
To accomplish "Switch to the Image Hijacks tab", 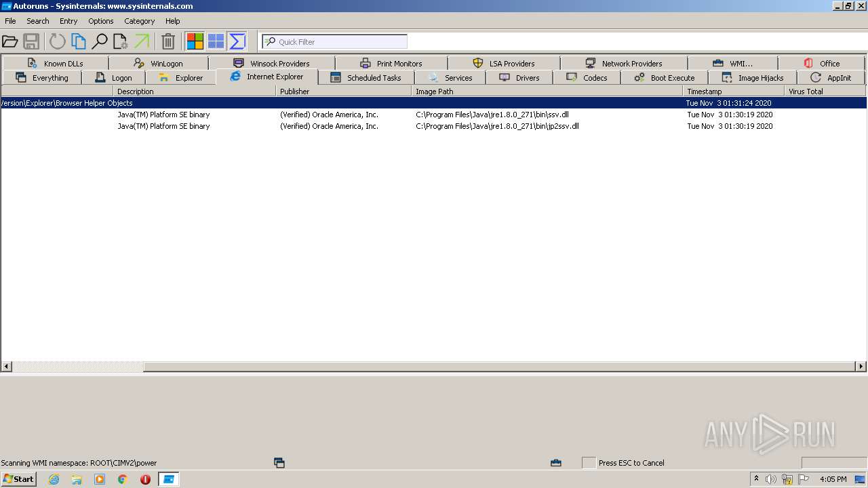I will [753, 77].
